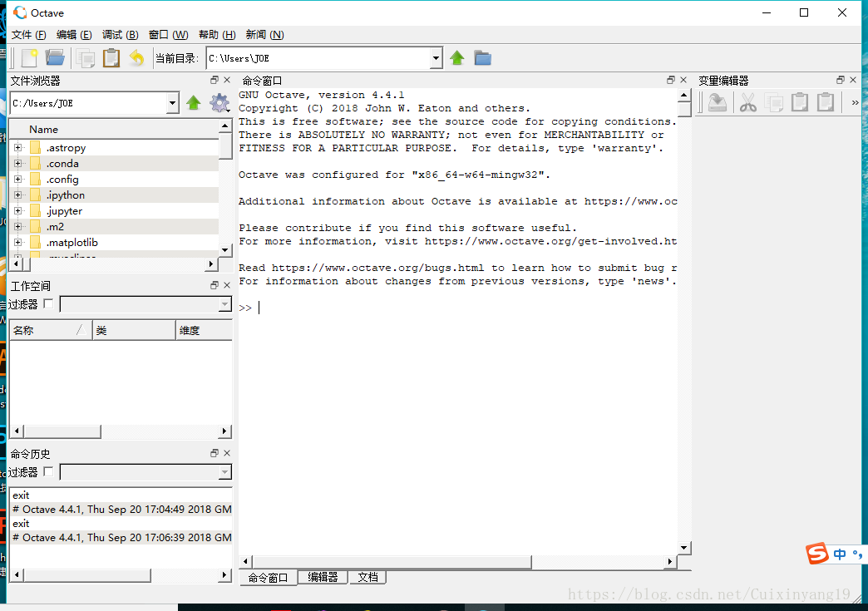Open the 新闻 (N) menu
868x611 pixels.
(264, 35)
